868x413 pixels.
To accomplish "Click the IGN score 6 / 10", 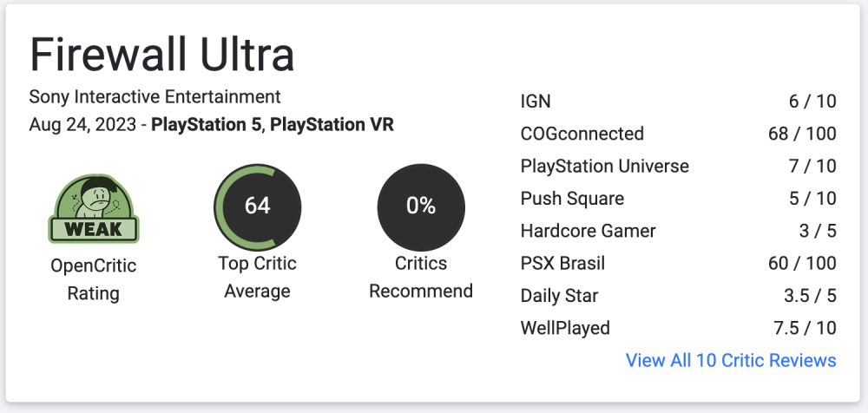I will tap(812, 102).
